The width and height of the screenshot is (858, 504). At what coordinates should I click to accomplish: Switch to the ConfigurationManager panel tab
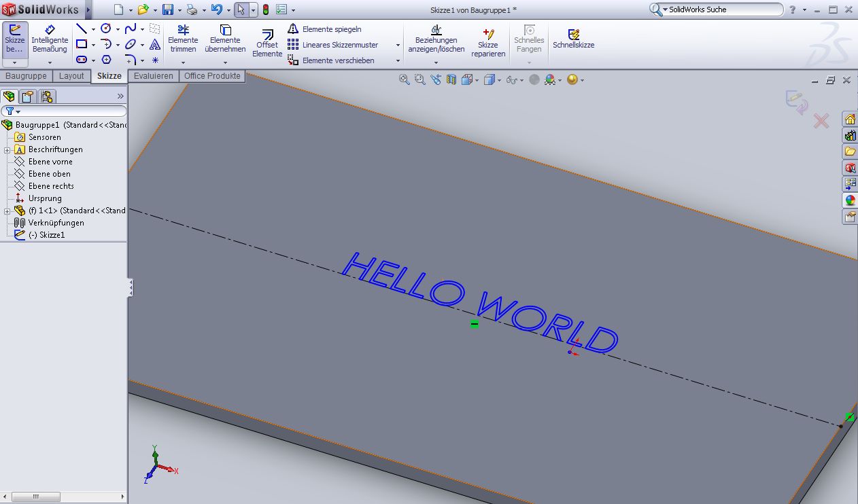pyautogui.click(x=47, y=96)
